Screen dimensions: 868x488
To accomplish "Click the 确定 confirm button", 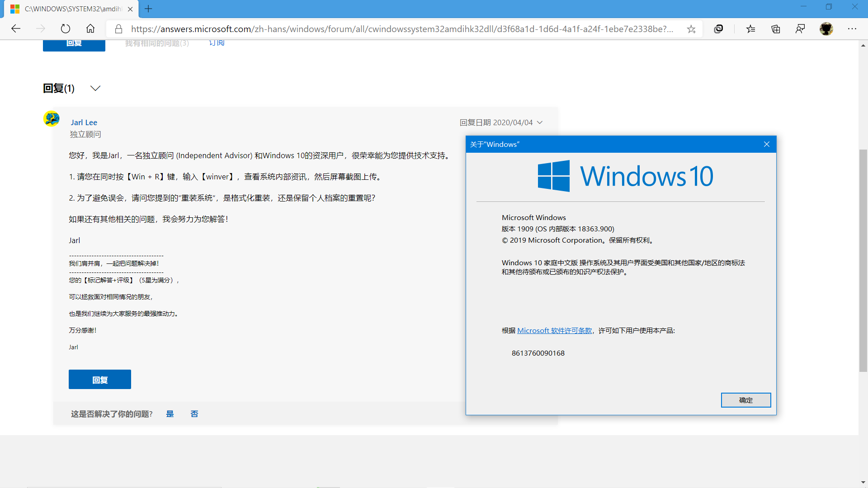I will [x=746, y=400].
